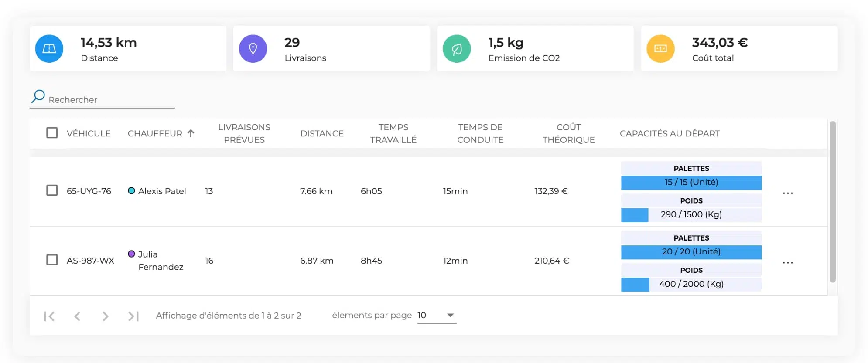Click driver name Julia Fernandez

161,261
